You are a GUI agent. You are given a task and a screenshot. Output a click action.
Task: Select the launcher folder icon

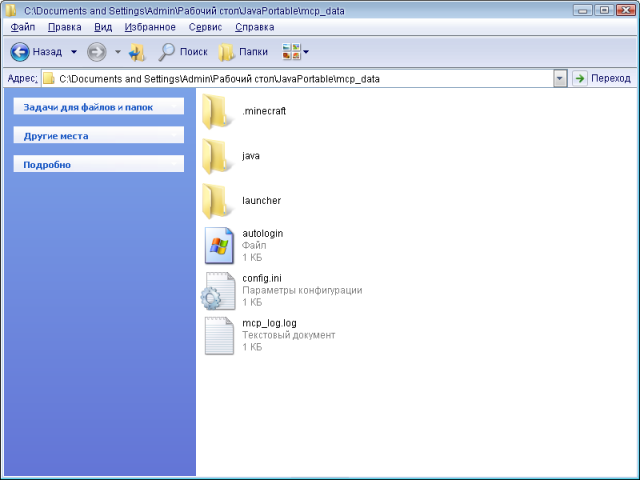tap(217, 201)
